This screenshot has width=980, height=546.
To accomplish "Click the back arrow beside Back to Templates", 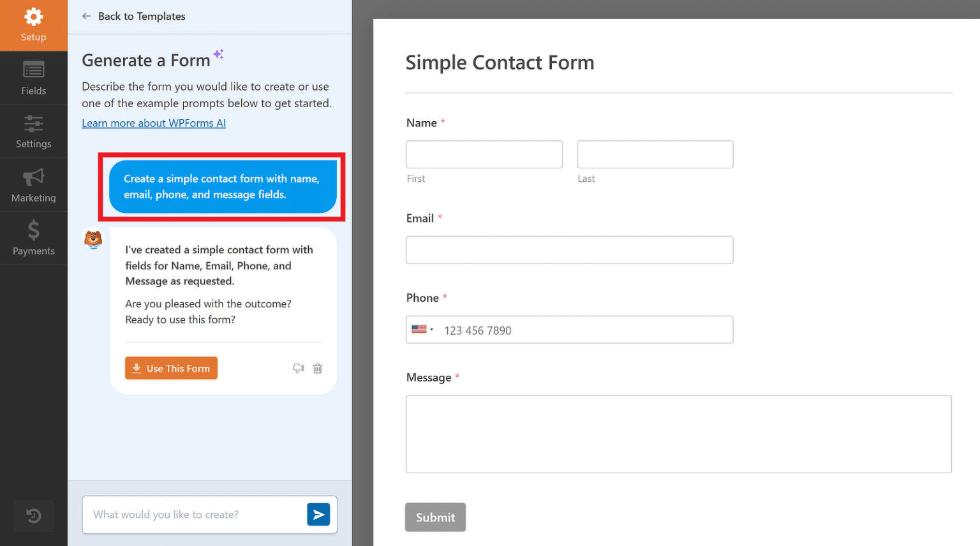I will click(x=86, y=16).
